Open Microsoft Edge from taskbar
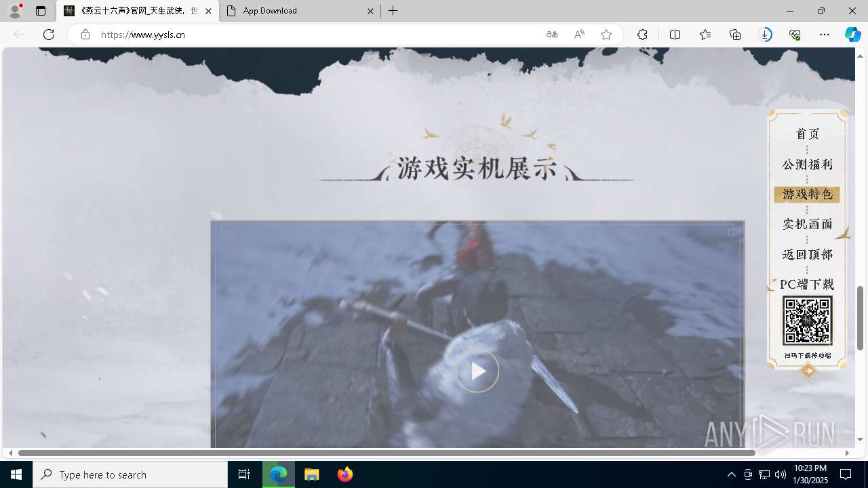Viewport: 868px width, 488px height. (x=279, y=474)
